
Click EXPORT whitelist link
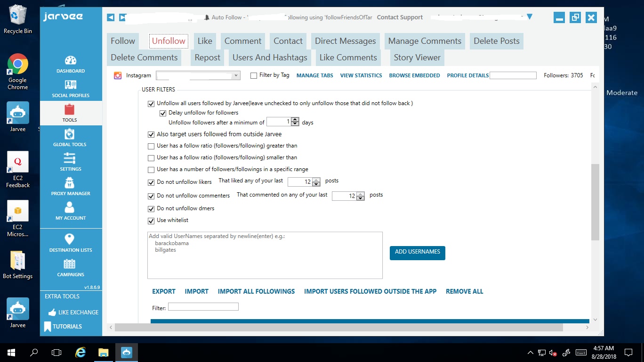[x=164, y=291]
